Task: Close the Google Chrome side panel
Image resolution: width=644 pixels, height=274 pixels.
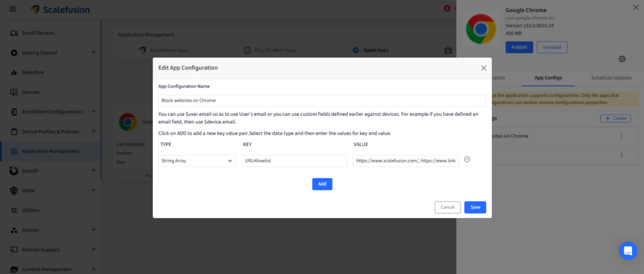Action: point(636,7)
